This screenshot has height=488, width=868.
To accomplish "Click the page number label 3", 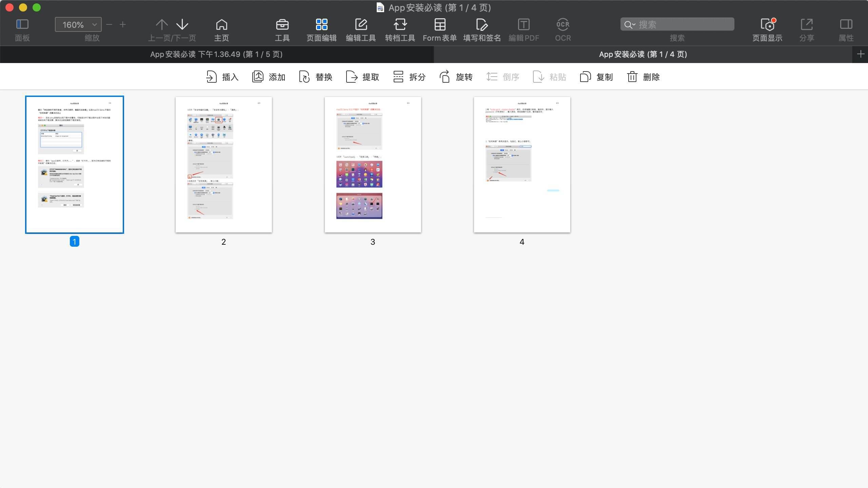I will pyautogui.click(x=373, y=242).
